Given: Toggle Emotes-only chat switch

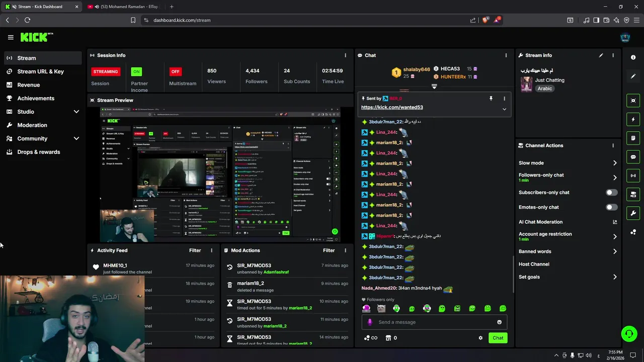Looking at the screenshot, I should tap(611, 207).
